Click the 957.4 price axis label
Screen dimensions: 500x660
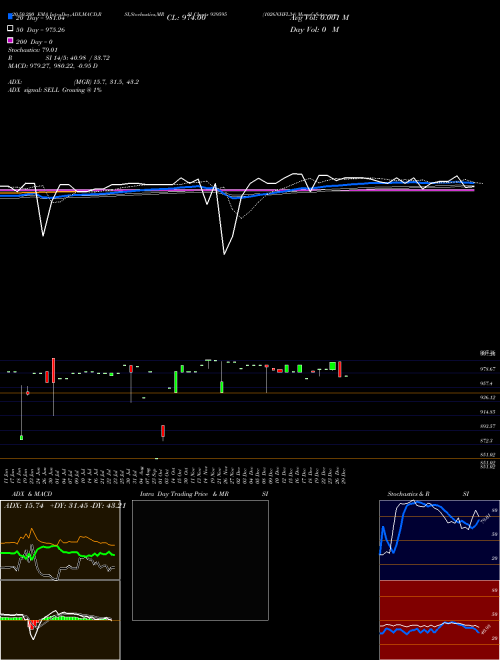[x=487, y=383]
